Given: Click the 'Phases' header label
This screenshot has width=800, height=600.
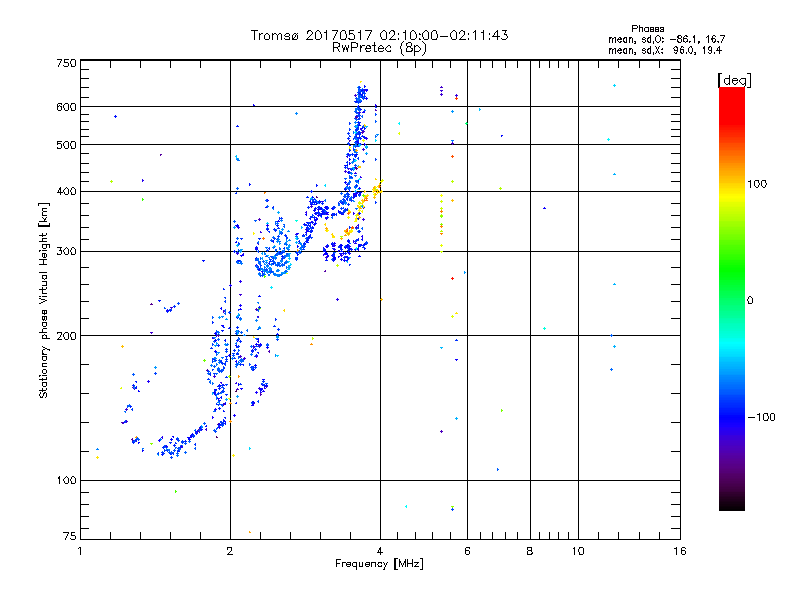Looking at the screenshot, I should pyautogui.click(x=647, y=29).
